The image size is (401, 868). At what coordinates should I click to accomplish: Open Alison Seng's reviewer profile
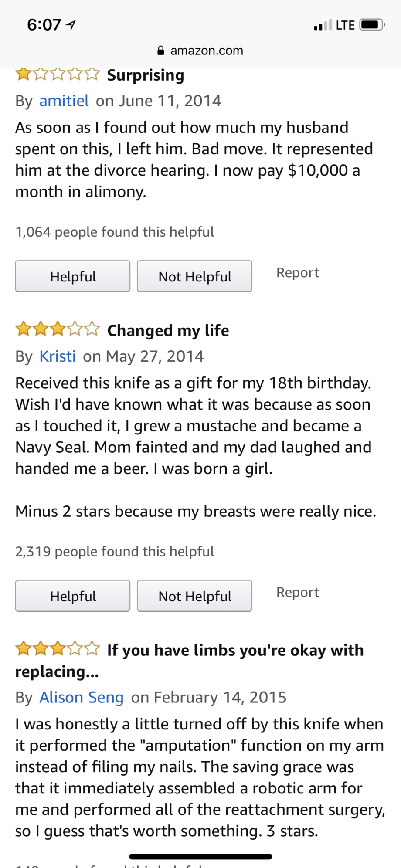(x=82, y=697)
